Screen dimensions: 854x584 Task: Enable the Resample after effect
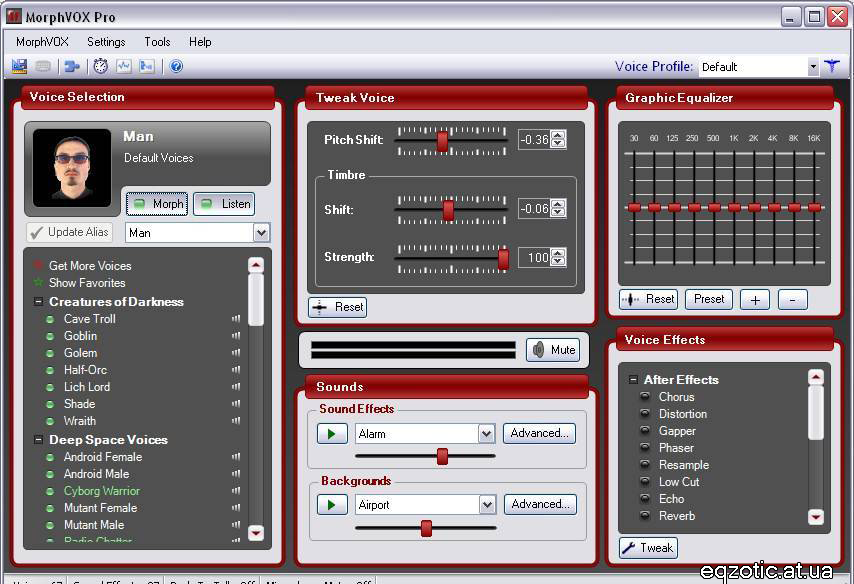coord(644,465)
